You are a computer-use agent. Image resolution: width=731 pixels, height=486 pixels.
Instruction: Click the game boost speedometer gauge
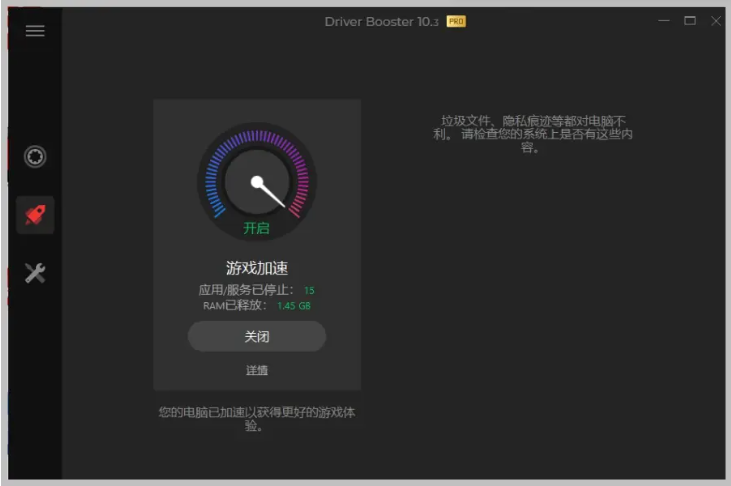(257, 182)
